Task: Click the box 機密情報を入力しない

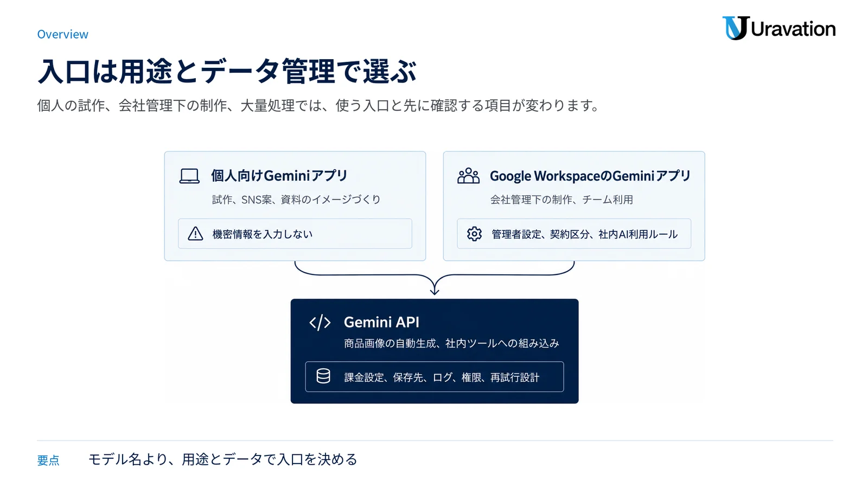Action: tap(295, 234)
